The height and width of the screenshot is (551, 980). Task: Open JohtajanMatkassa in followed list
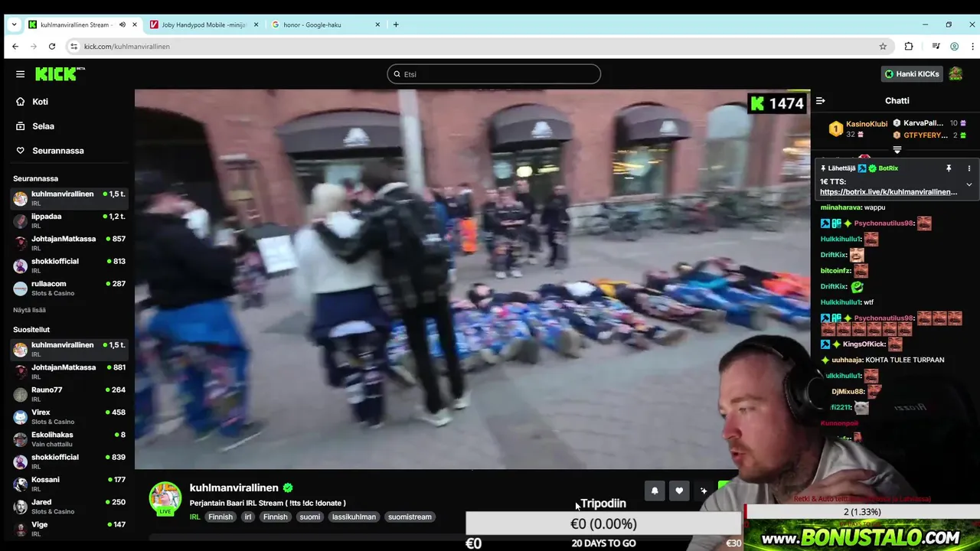[69, 243]
